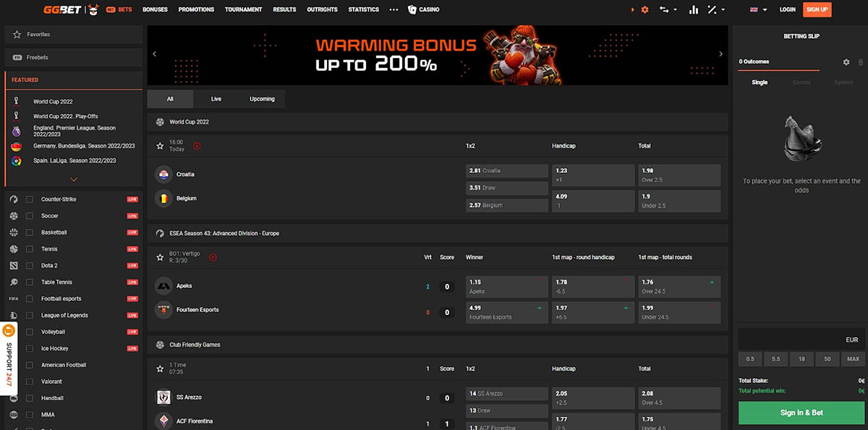
Task: Open the language flag dropdown
Action: (x=758, y=9)
